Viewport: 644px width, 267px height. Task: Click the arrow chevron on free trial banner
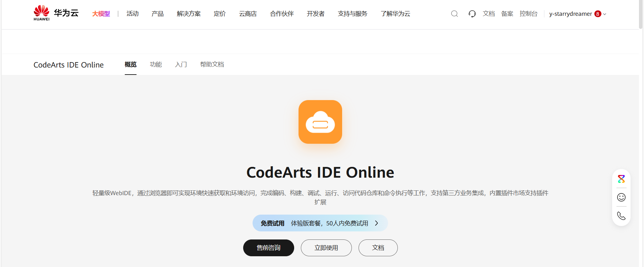coord(377,223)
